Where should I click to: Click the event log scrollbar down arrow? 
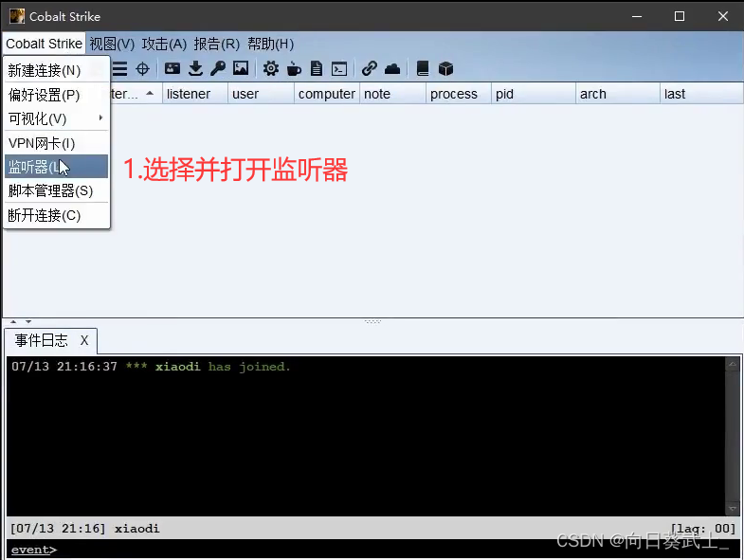coord(732,509)
